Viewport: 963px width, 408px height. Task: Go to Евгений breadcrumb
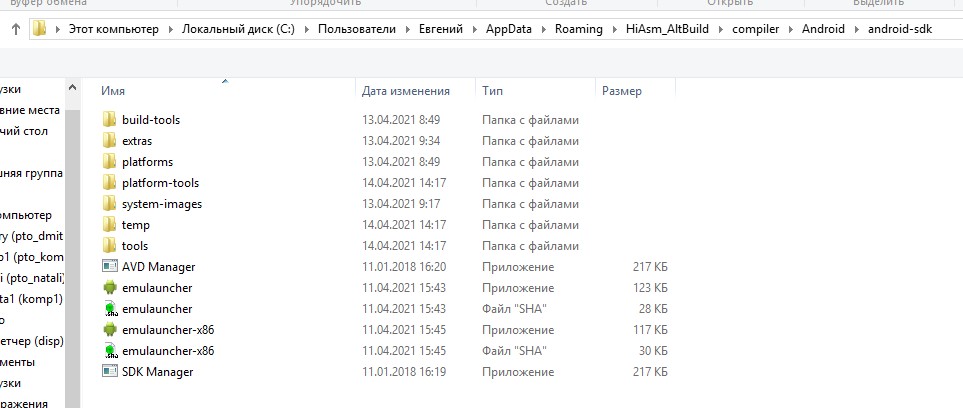coord(441,29)
